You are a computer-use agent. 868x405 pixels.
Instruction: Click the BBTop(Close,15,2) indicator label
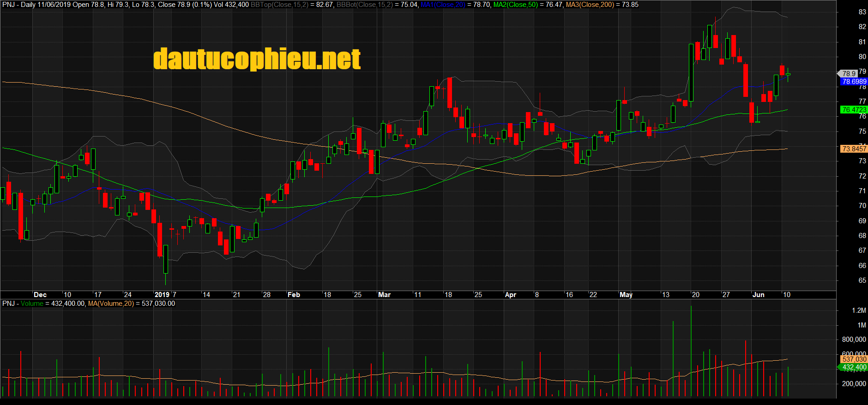click(x=279, y=5)
